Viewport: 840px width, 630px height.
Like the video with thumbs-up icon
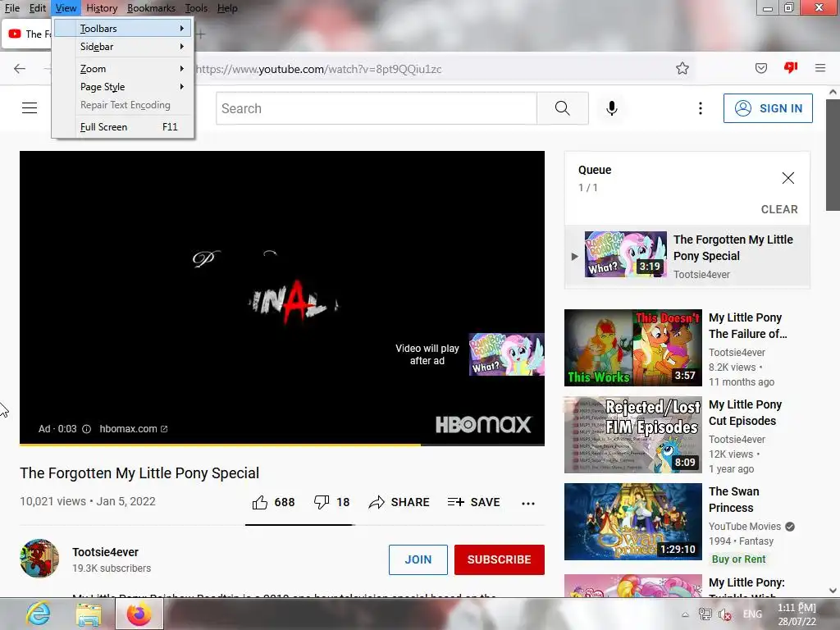point(260,502)
